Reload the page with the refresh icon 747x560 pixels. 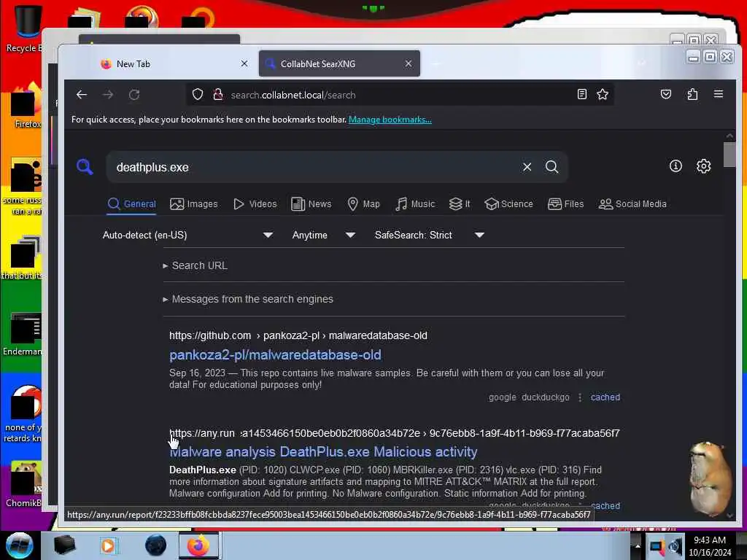point(134,95)
